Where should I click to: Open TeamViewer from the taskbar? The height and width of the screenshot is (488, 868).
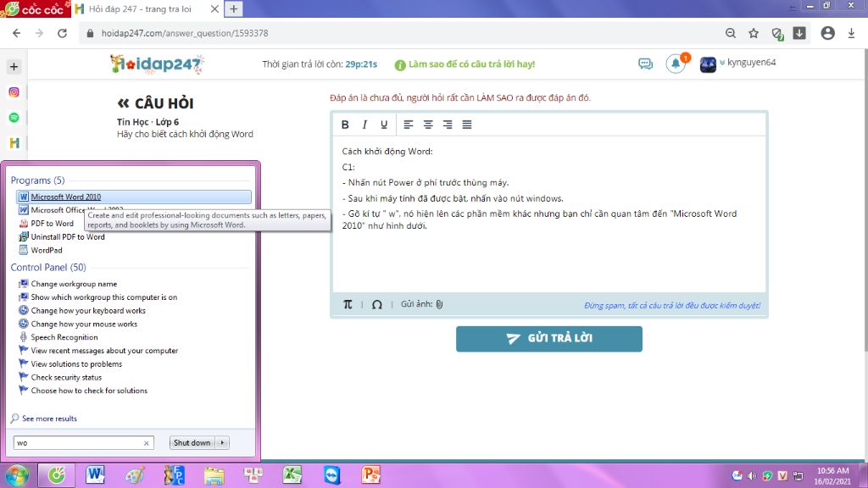click(331, 475)
